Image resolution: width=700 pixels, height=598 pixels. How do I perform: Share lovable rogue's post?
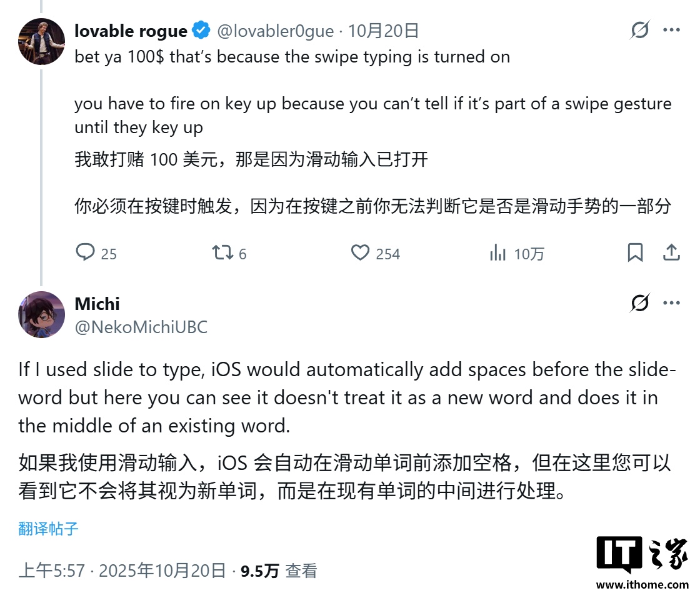(x=671, y=252)
